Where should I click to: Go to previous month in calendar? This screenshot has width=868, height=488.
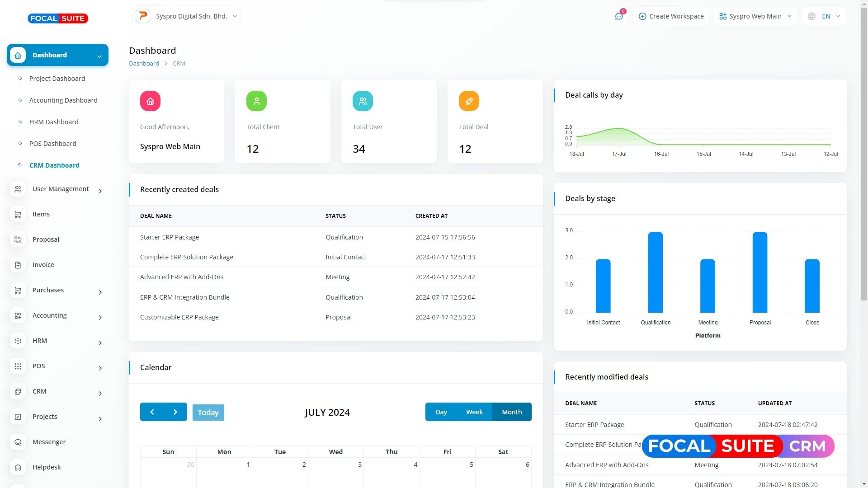(x=152, y=412)
